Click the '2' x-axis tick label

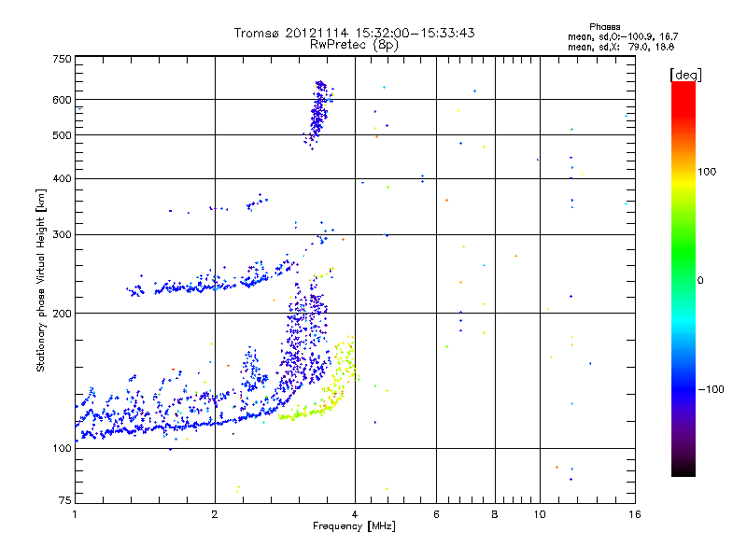pyautogui.click(x=215, y=514)
